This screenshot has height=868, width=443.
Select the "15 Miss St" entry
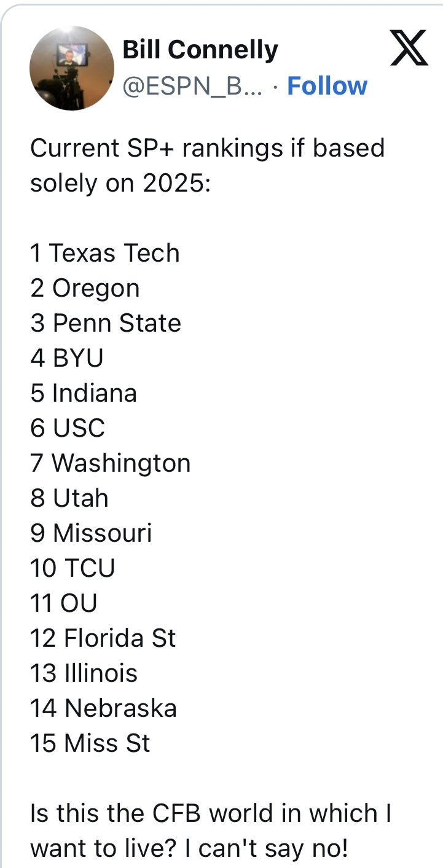(x=90, y=743)
